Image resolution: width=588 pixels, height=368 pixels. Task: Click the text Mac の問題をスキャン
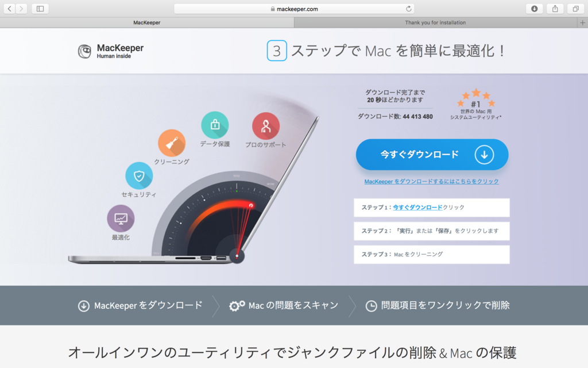293,305
